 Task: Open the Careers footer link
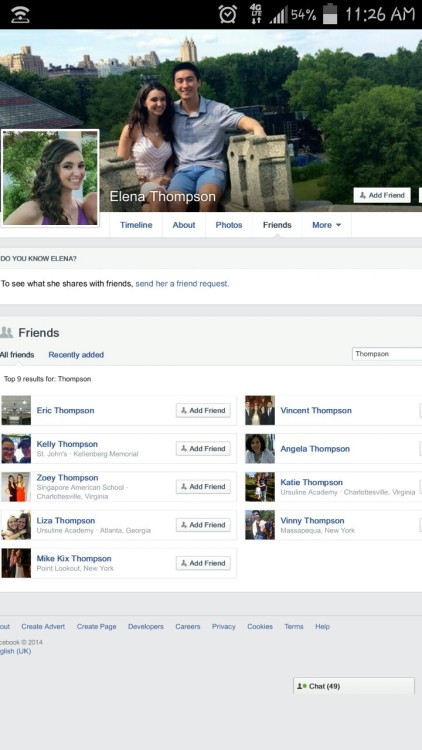point(188,627)
